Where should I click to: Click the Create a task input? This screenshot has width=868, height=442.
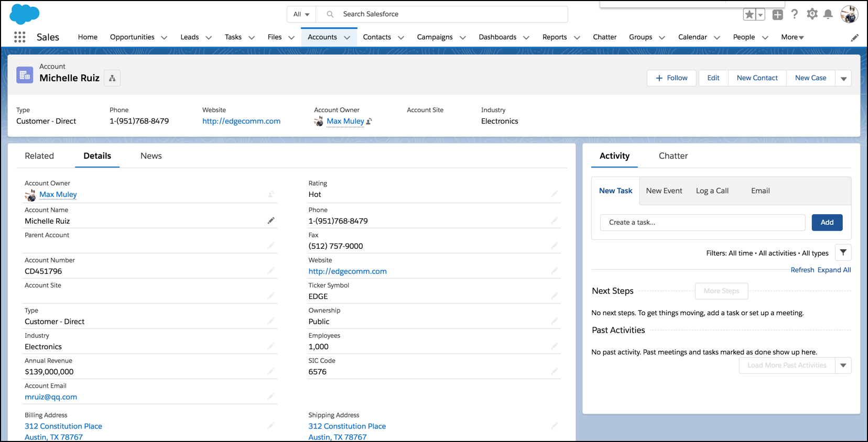click(x=702, y=223)
